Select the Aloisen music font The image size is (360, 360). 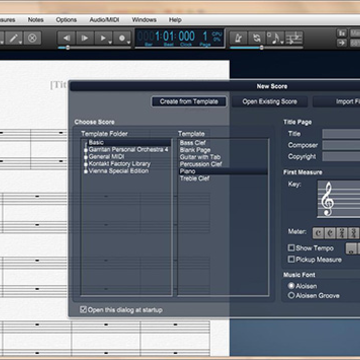coord(291,286)
